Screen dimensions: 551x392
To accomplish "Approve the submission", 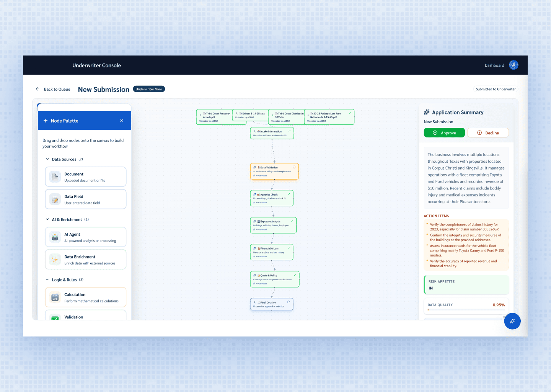I will coord(444,133).
